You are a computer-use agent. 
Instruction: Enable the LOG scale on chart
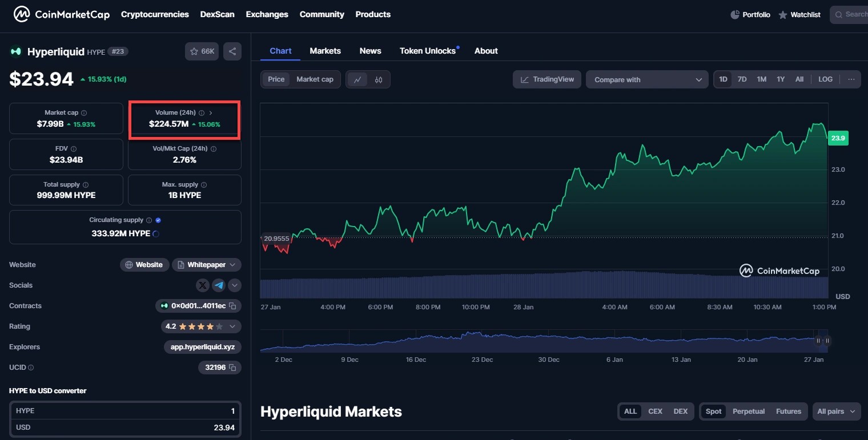click(825, 79)
